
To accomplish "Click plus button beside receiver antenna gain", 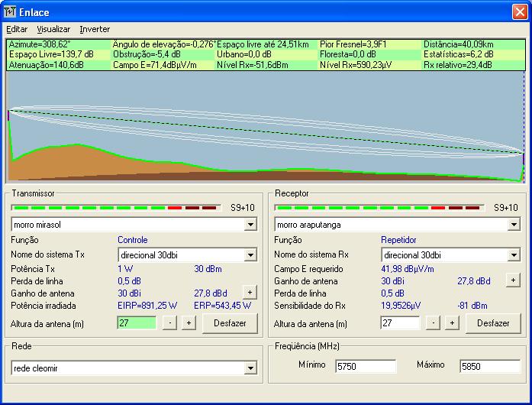I will coord(513,280).
